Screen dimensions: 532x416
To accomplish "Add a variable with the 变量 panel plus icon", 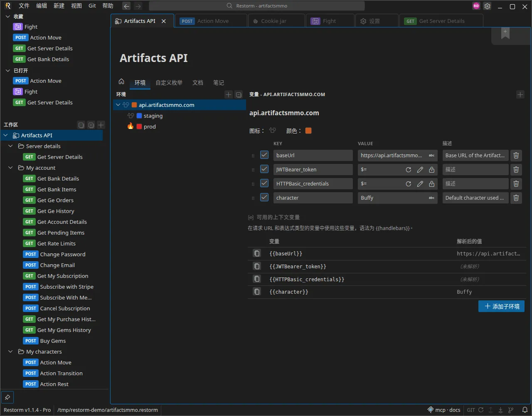I will pyautogui.click(x=520, y=95).
